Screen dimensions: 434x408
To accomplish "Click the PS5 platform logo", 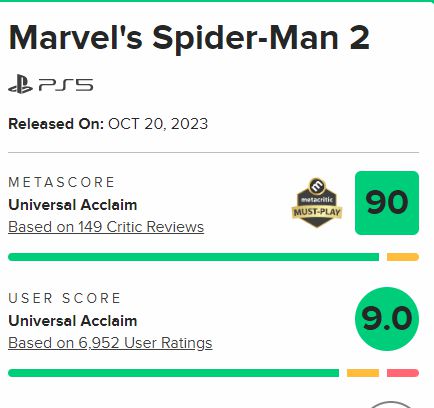I will [x=51, y=84].
